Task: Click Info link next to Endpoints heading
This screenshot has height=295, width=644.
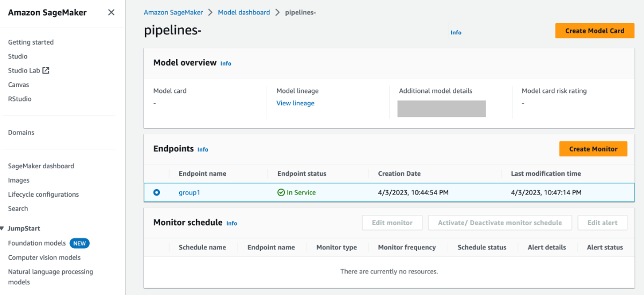Action: coord(203,149)
